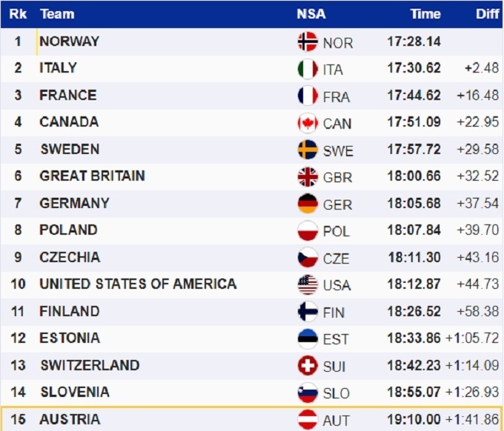
Task: Open the NORWAY team link
Action: click(69, 41)
